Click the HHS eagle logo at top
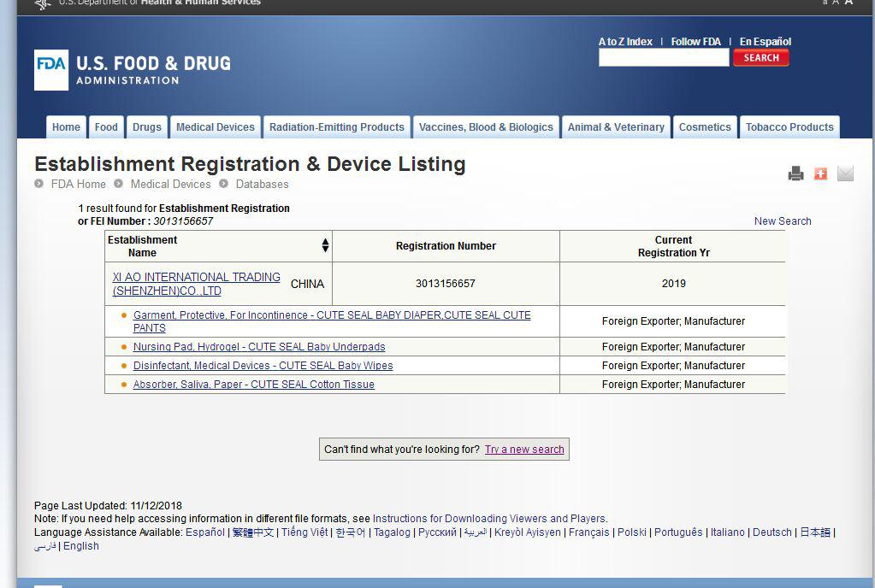 click(42, 4)
